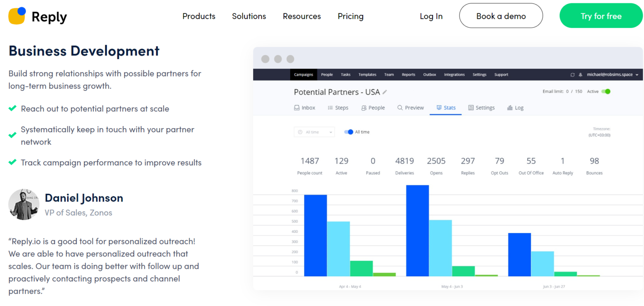
Task: Open the Resources menu
Action: pyautogui.click(x=302, y=16)
